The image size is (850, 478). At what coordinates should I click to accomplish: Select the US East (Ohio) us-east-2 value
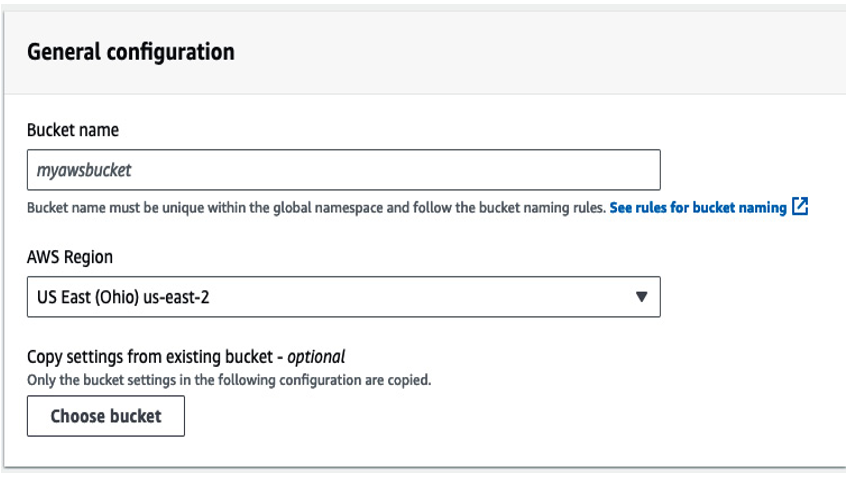coord(123,297)
